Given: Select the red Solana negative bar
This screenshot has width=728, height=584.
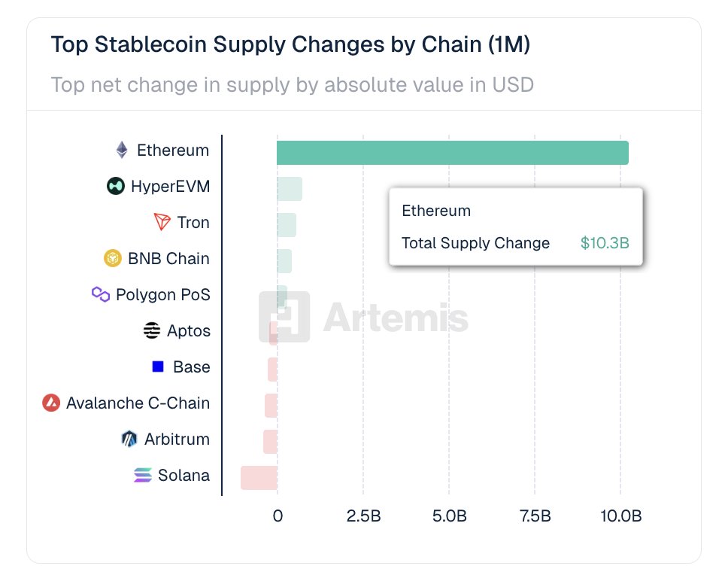Looking at the screenshot, I should click(x=259, y=478).
